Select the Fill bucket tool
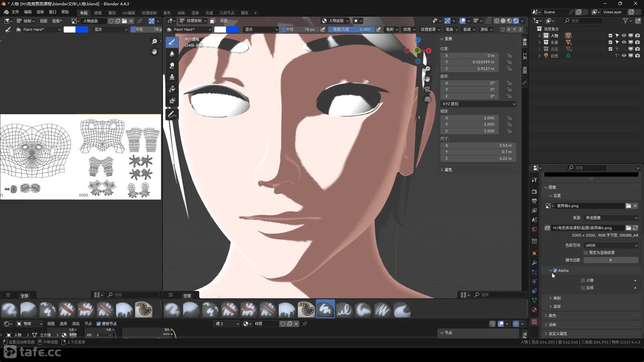The height and width of the screenshot is (362, 644). (172, 89)
